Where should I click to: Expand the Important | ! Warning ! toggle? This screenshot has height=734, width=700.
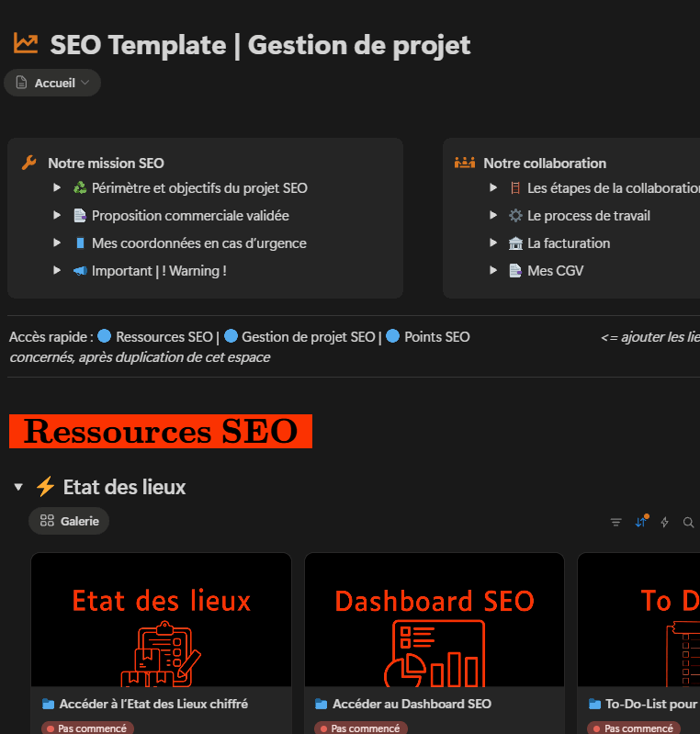click(57, 271)
